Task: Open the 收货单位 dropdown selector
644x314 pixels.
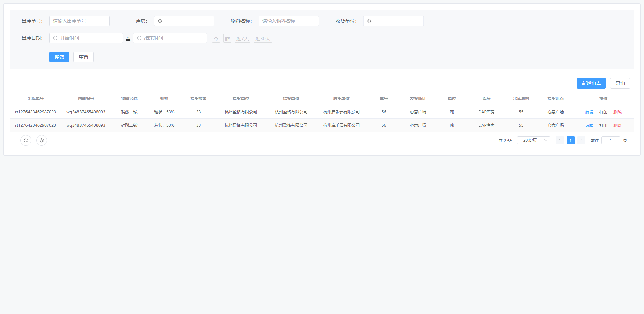Action: click(x=393, y=21)
